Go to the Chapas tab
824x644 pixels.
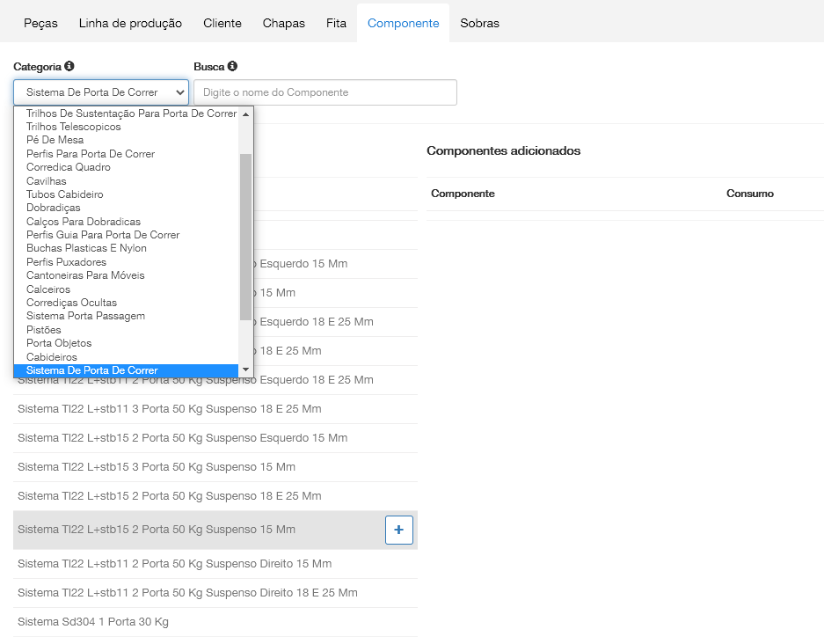pyautogui.click(x=283, y=23)
